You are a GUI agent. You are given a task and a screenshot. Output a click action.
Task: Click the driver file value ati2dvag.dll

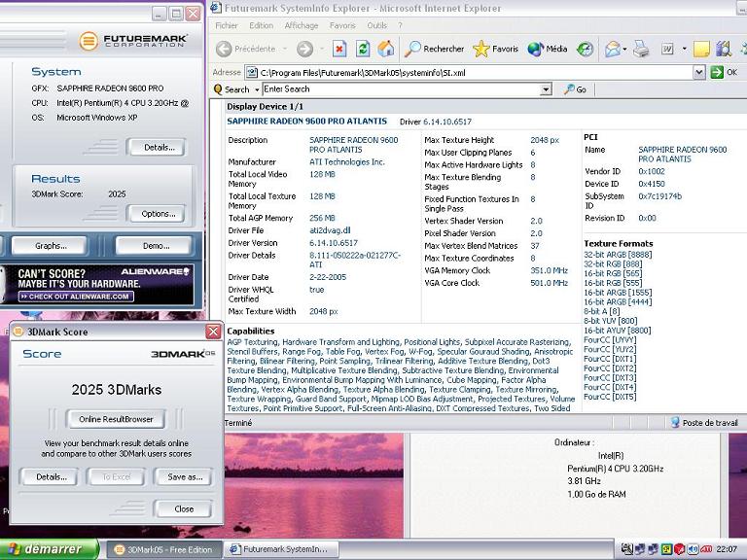click(330, 230)
